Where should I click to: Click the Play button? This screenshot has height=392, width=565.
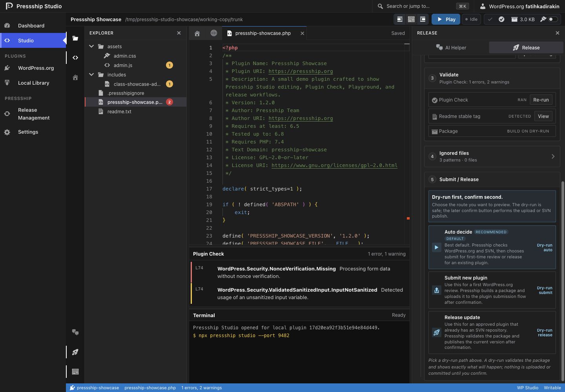pos(446,19)
